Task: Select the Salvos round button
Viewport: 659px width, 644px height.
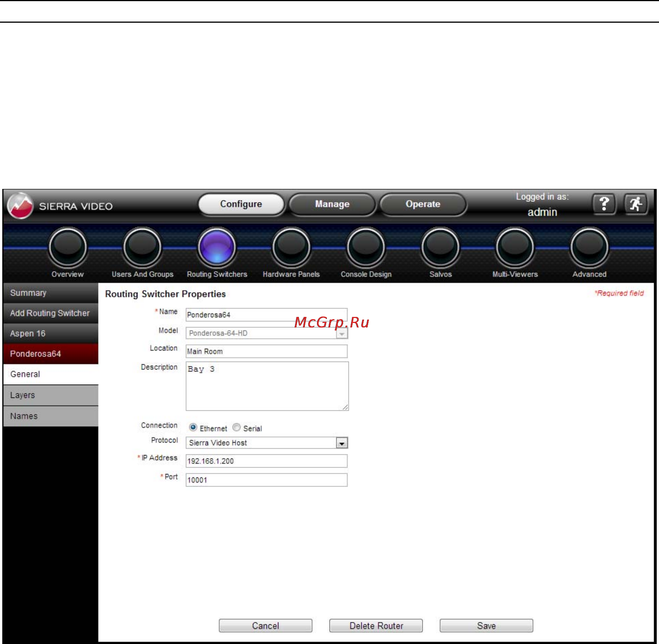Action: pyautogui.click(x=440, y=247)
